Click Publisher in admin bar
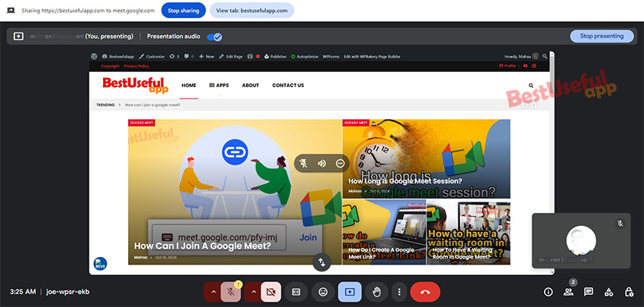This screenshot has height=307, width=644. [275, 57]
